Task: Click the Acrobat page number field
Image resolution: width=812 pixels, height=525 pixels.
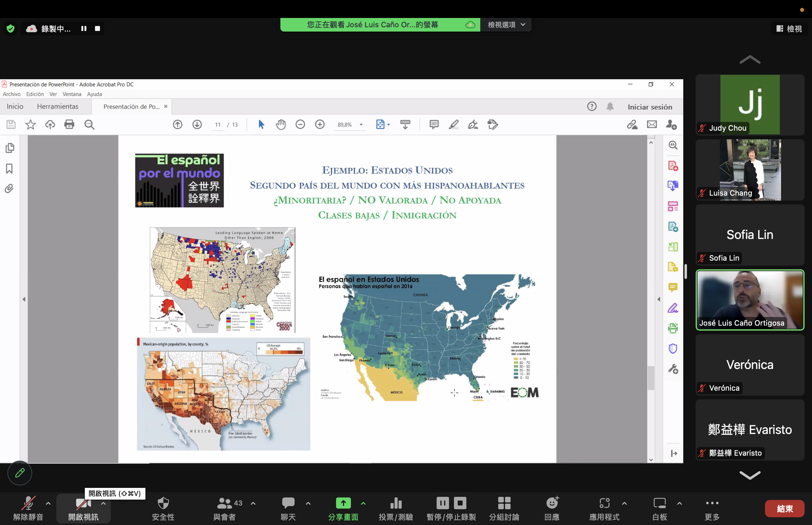Action: (x=218, y=125)
